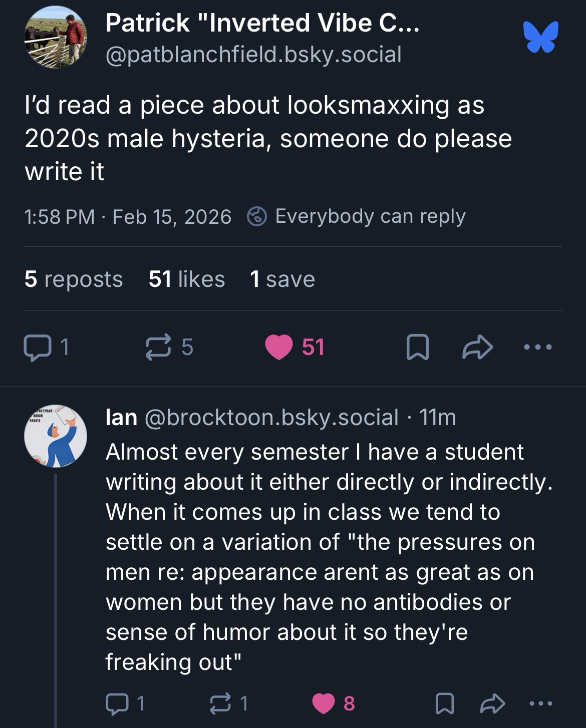Open Patrick's profile avatar
This screenshot has height=728, width=586.
pos(56,38)
